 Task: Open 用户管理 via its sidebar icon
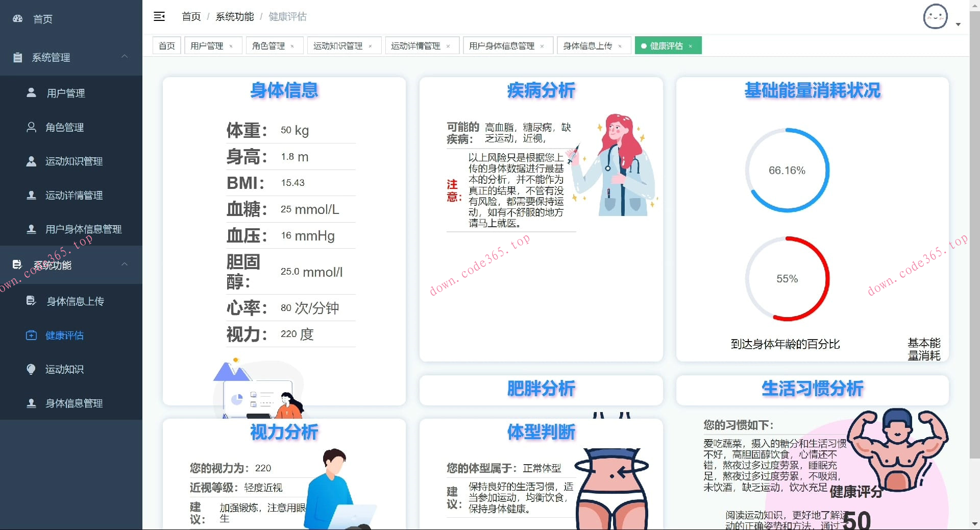coord(31,93)
